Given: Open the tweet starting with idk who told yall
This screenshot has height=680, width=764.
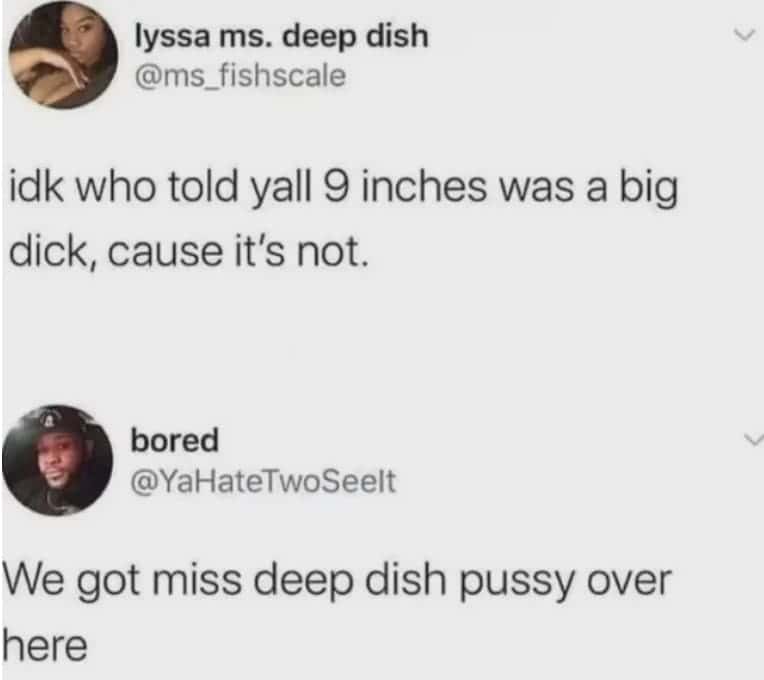Looking at the screenshot, I should click(x=344, y=220).
